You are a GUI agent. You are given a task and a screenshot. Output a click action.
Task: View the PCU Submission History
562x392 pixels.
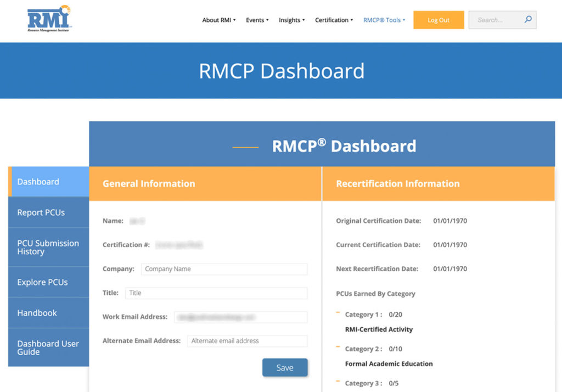tap(47, 248)
